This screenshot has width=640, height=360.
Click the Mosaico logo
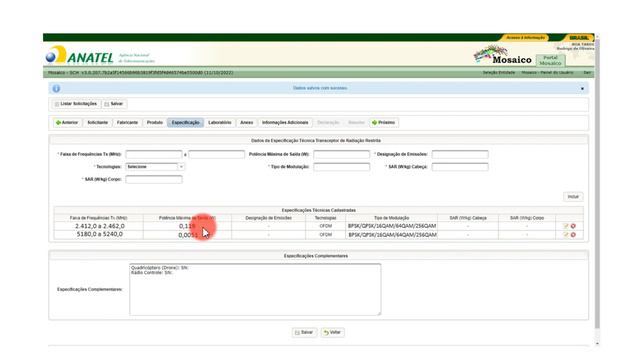tap(502, 55)
